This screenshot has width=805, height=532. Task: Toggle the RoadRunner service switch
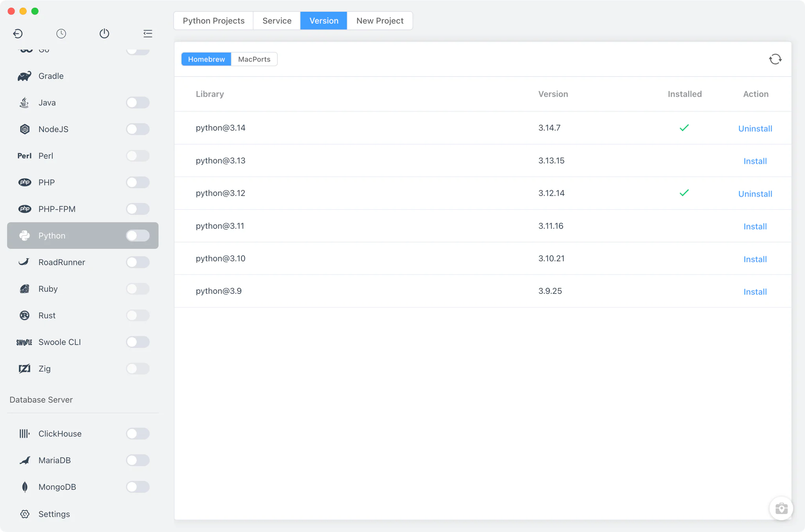138,262
